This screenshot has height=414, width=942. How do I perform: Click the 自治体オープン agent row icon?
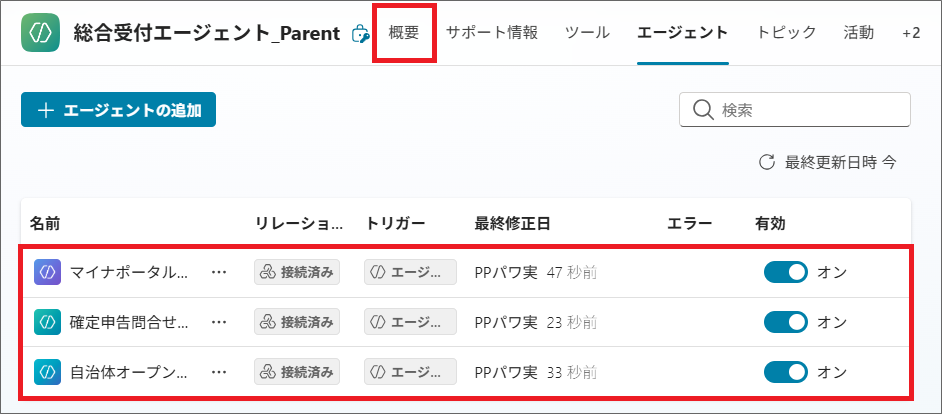[x=46, y=372]
